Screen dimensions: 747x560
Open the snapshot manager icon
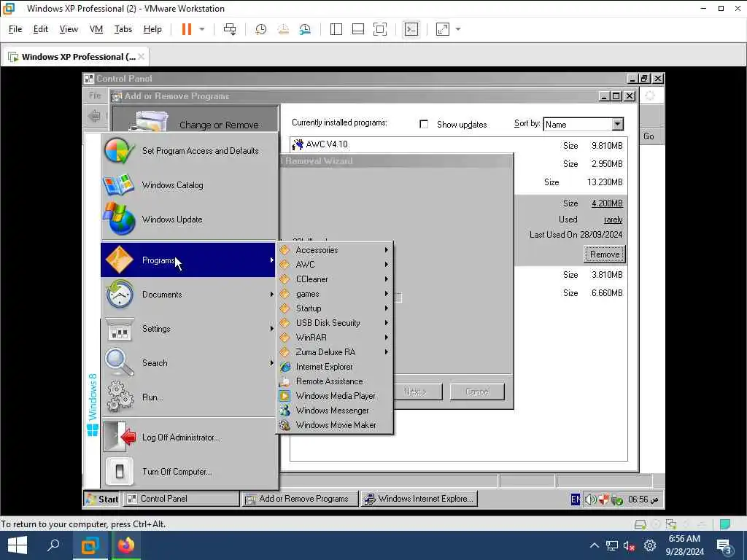(x=305, y=29)
